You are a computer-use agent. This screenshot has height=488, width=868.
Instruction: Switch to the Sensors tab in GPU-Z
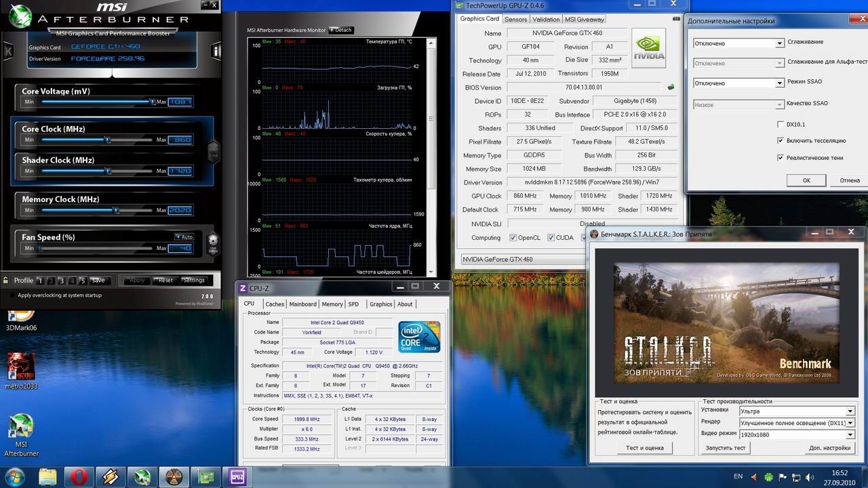click(515, 20)
